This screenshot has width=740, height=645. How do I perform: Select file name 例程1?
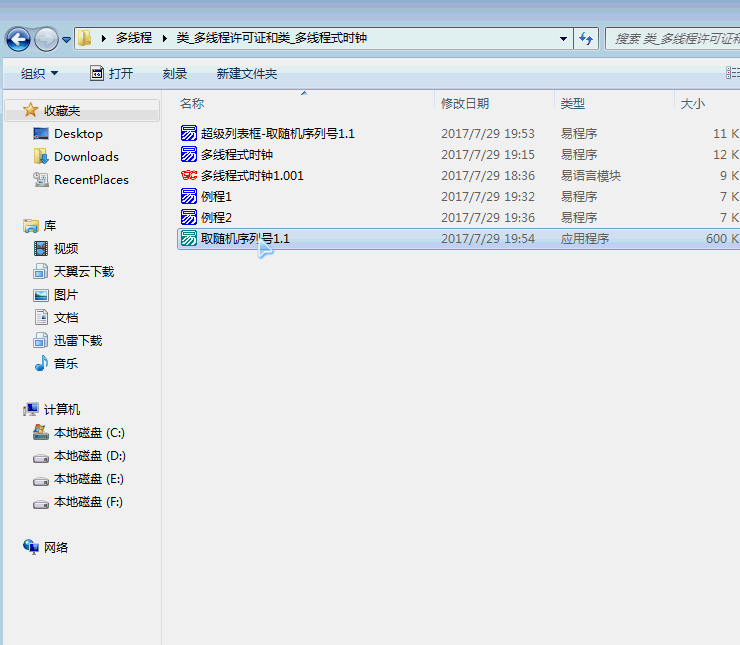216,197
